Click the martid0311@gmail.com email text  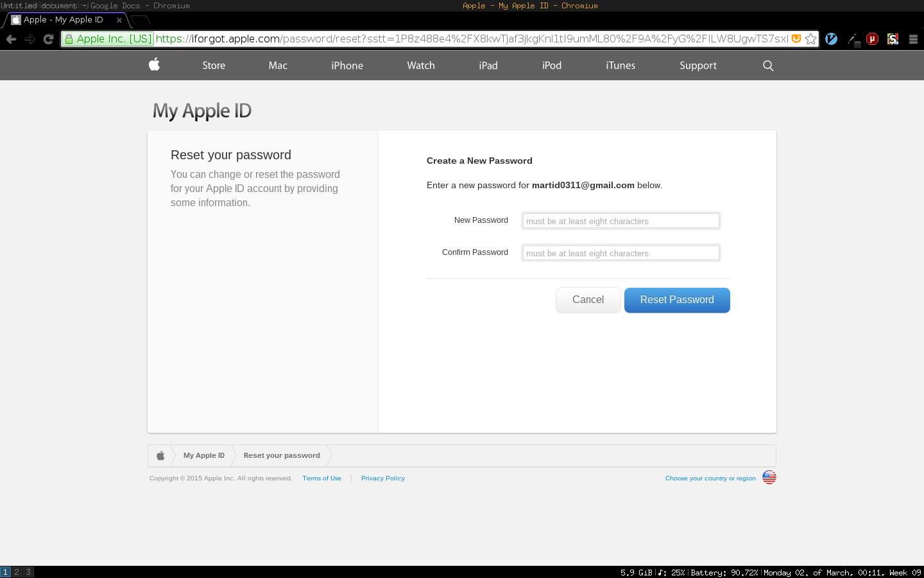(583, 185)
